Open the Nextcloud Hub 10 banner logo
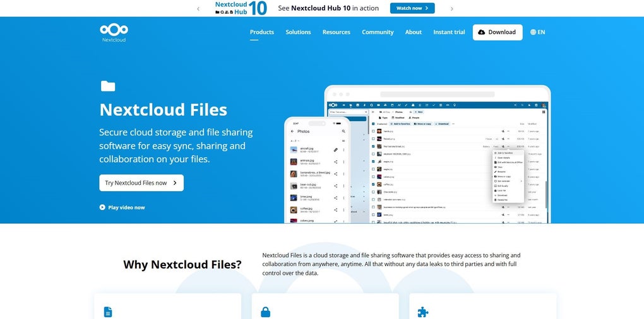This screenshot has height=319, width=644. click(x=241, y=8)
